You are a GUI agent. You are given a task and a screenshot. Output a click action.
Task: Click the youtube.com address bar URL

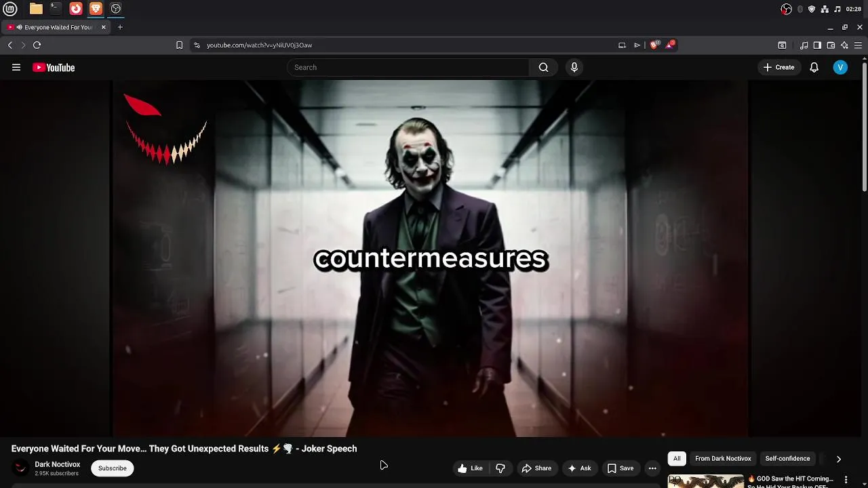pyautogui.click(x=259, y=45)
